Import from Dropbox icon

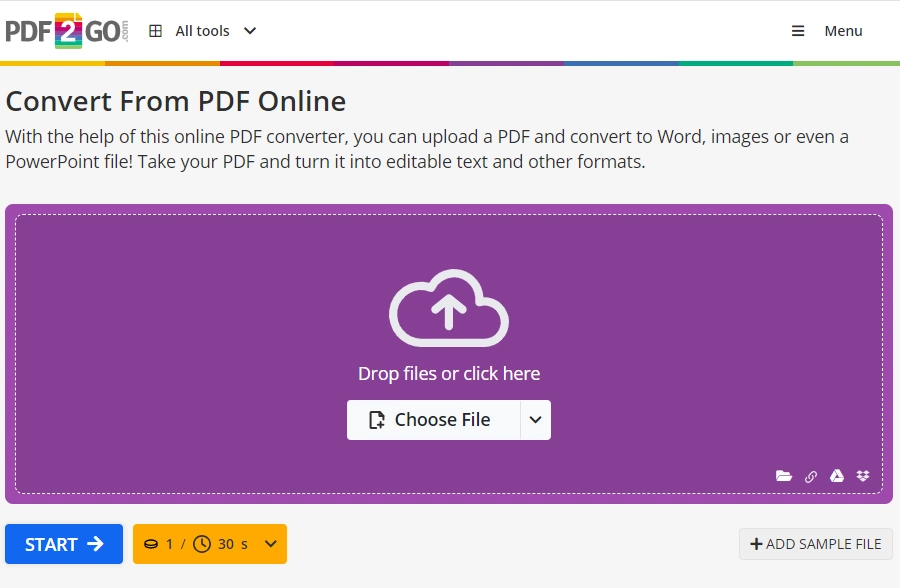(863, 476)
